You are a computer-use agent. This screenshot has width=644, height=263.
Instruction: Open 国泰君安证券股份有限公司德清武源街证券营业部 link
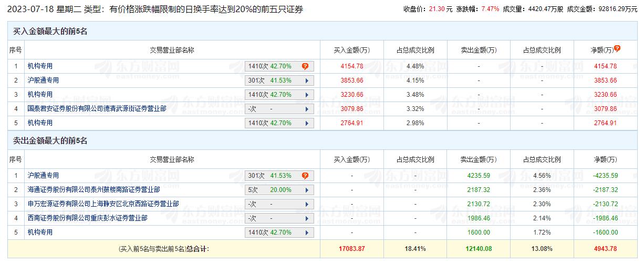97,108
